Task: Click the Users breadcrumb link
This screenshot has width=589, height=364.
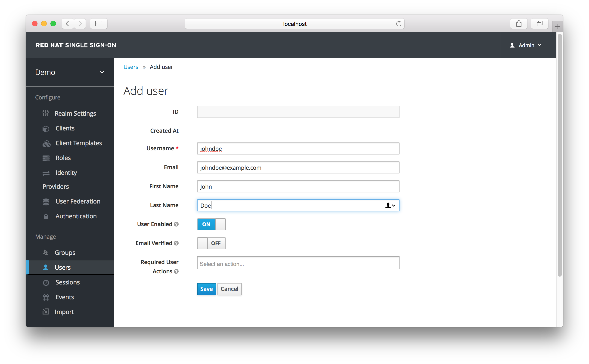Action: pyautogui.click(x=130, y=67)
